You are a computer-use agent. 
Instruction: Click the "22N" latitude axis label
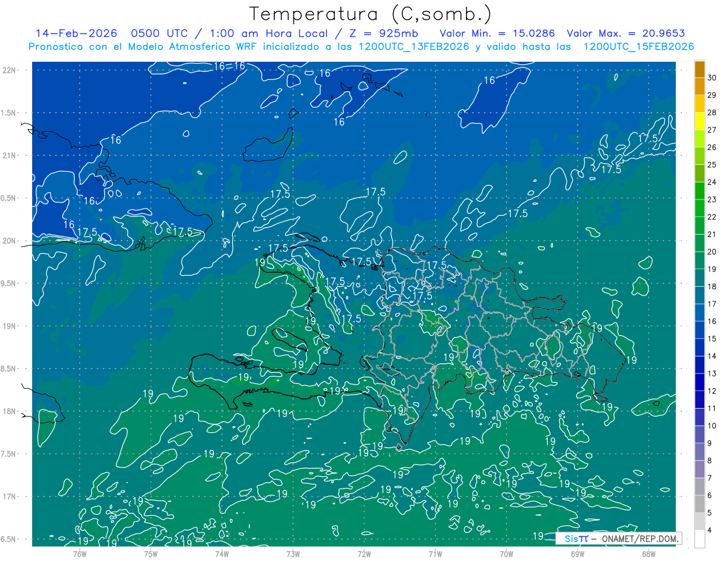point(10,70)
